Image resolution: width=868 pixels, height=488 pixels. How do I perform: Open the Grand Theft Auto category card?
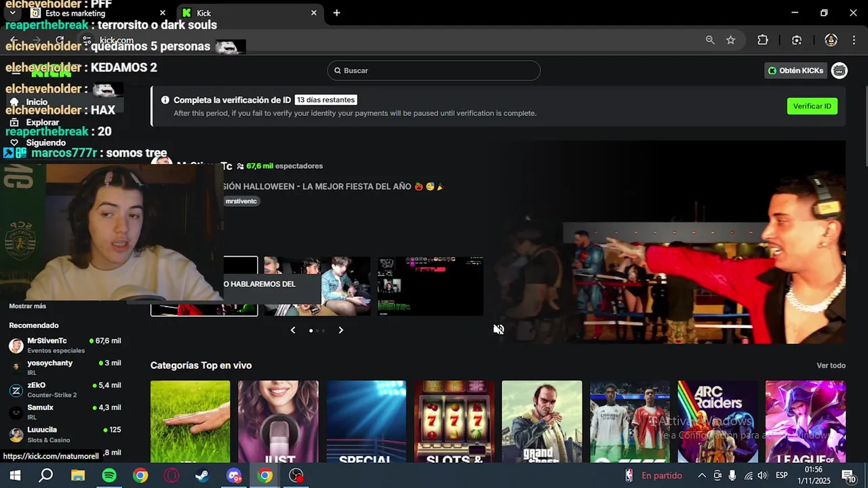click(542, 422)
